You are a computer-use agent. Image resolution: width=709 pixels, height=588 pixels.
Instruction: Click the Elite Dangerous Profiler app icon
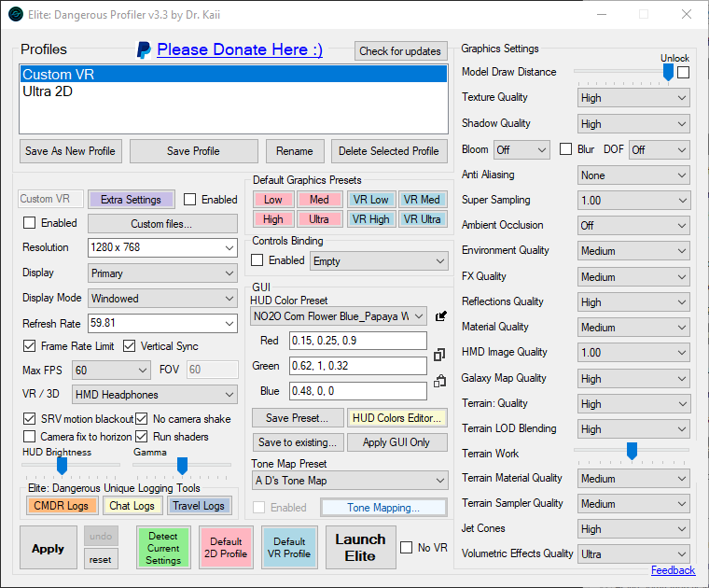[x=16, y=15]
